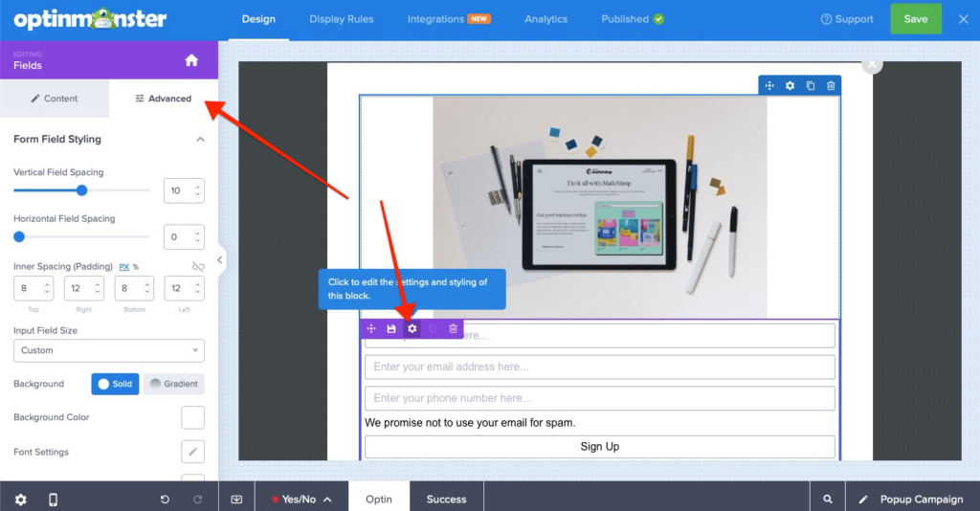Click the Horizontal Field Spacing slider handle
Screen dimensions: 980x511
[19, 236]
